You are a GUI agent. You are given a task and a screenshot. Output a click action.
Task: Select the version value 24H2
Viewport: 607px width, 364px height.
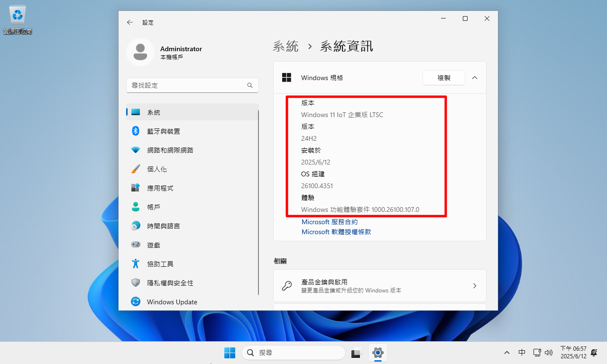click(309, 138)
